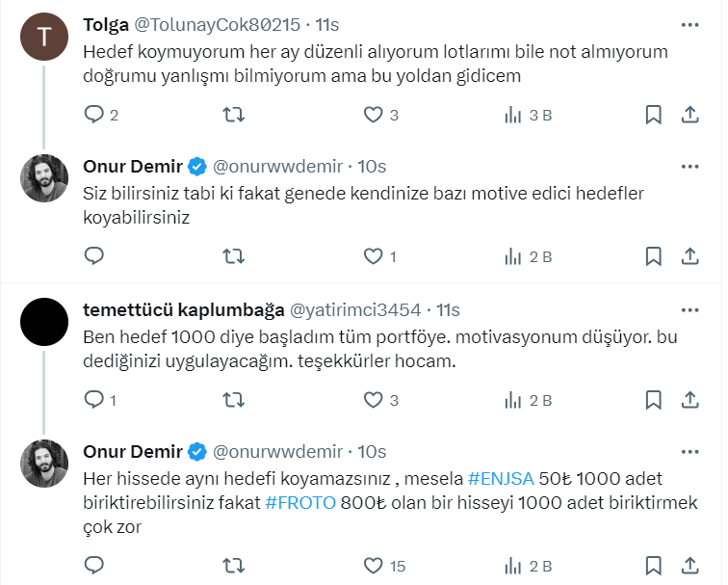The image size is (728, 585).
Task: Bookmark Tolga's tweet
Action: (653, 115)
